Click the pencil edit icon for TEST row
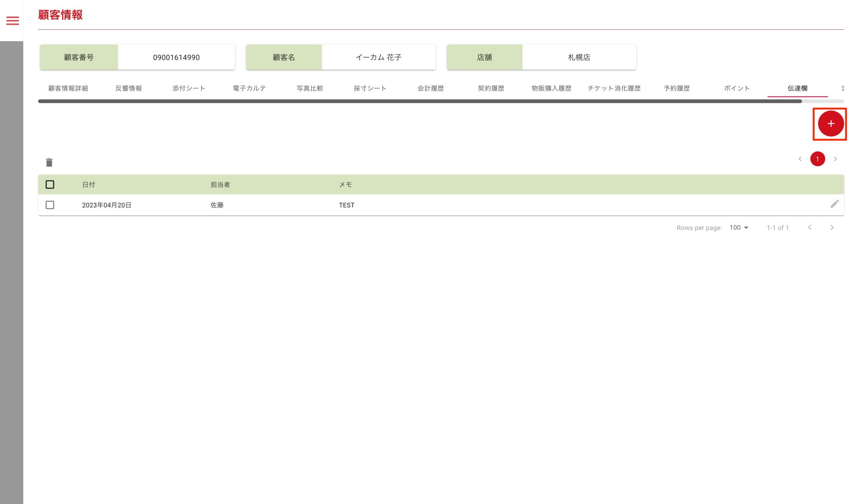This screenshot has width=859, height=504. click(x=834, y=204)
